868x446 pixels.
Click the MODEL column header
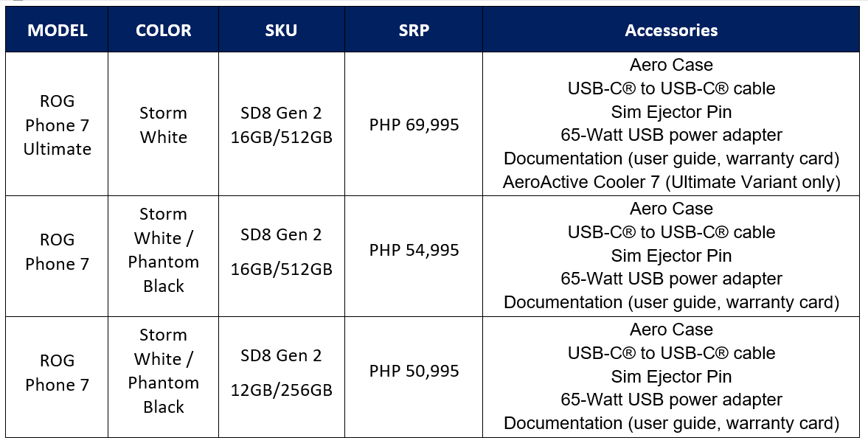click(x=57, y=30)
